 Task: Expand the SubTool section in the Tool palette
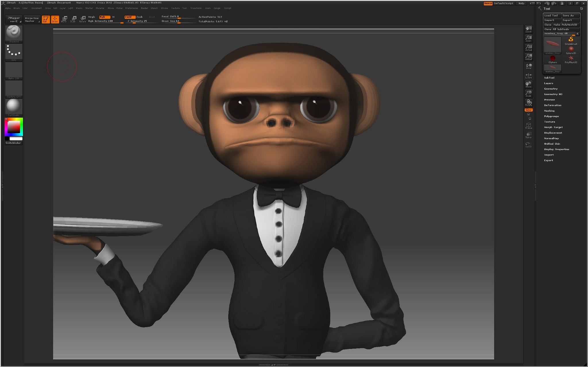coord(549,77)
